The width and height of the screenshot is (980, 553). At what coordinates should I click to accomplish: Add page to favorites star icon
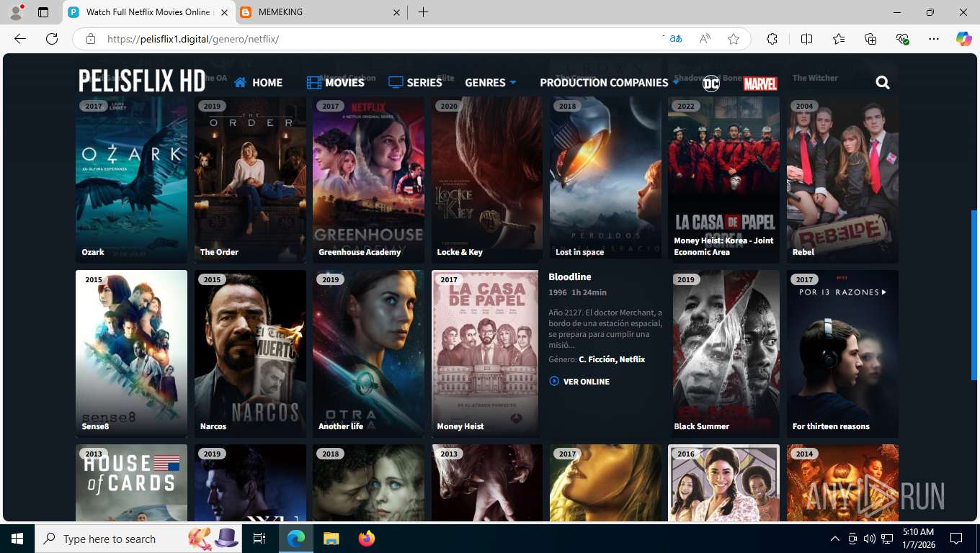734,39
